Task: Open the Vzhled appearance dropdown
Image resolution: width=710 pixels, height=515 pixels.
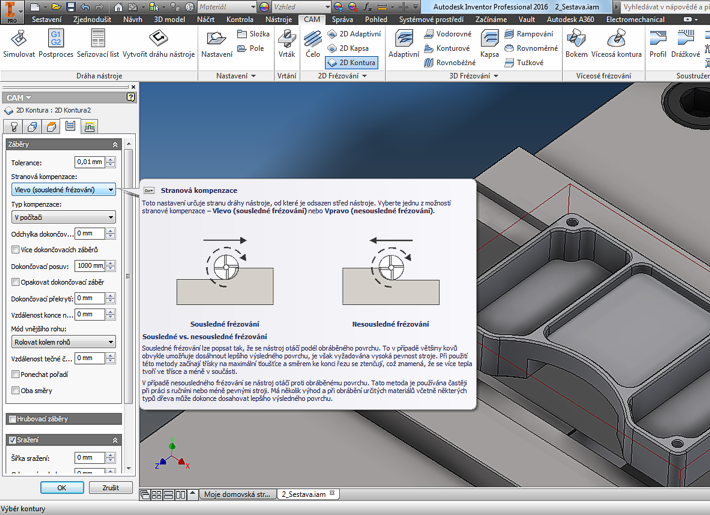Action: (x=301, y=7)
